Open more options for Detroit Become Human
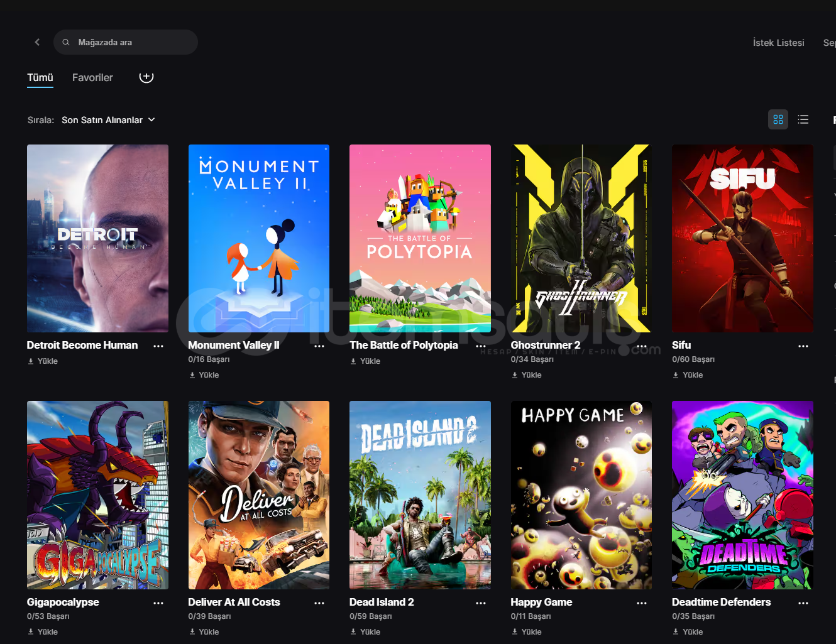This screenshot has width=836, height=644. coord(158,346)
